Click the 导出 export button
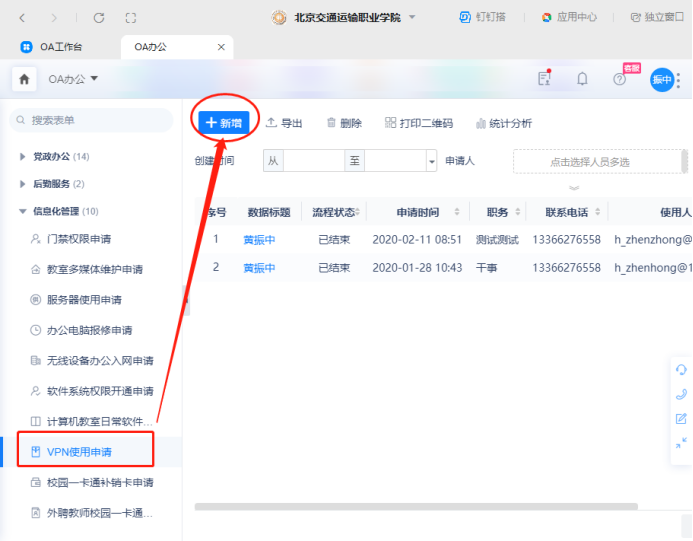Screen dimensions: 693x541 (283, 123)
